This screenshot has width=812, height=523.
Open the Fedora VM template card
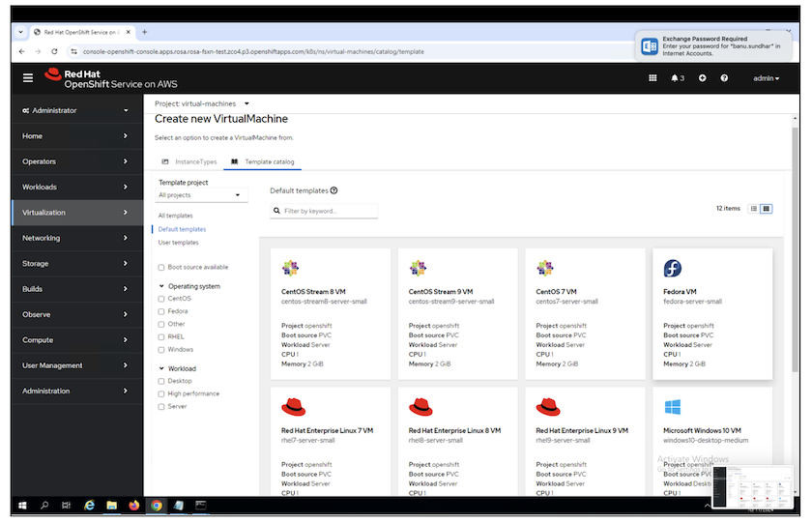712,314
